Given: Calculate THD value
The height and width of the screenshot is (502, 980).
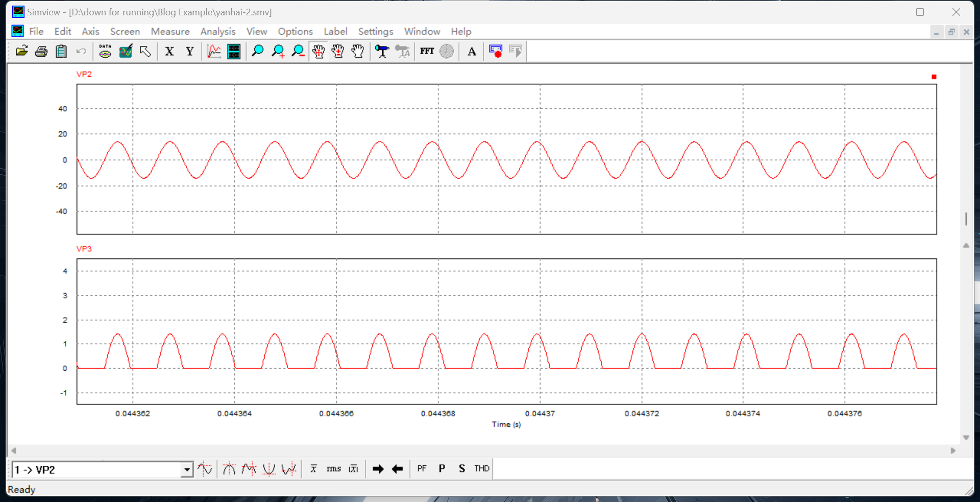Looking at the screenshot, I should tap(482, 469).
